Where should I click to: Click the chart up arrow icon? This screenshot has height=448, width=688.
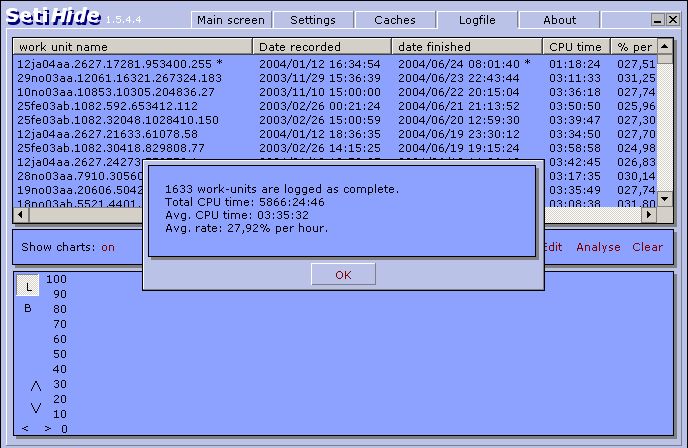point(36,386)
